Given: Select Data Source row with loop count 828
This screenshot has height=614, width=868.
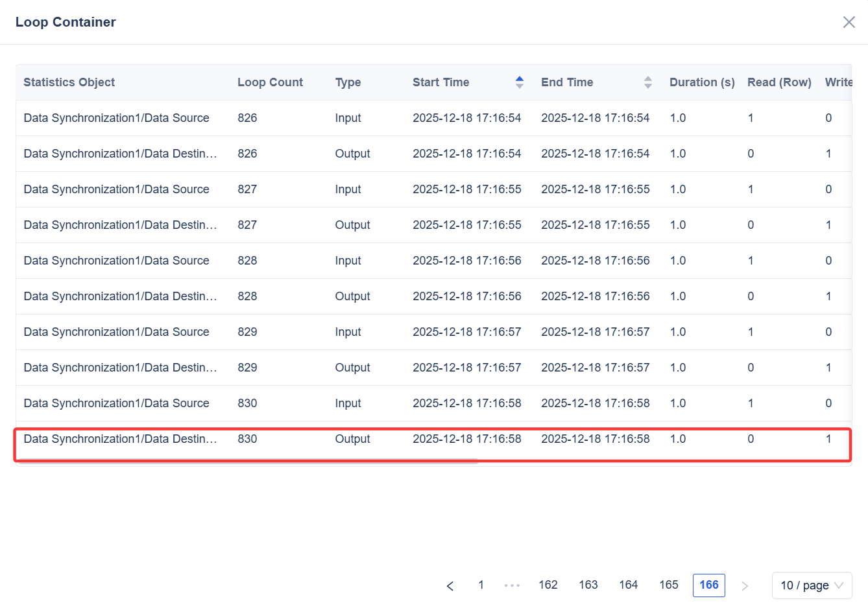Looking at the screenshot, I should tap(433, 261).
